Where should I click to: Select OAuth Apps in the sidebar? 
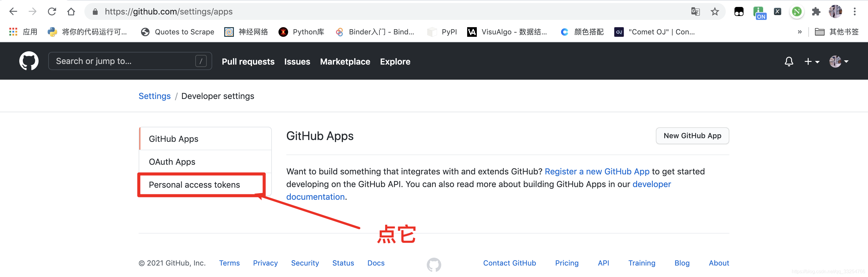(x=205, y=162)
